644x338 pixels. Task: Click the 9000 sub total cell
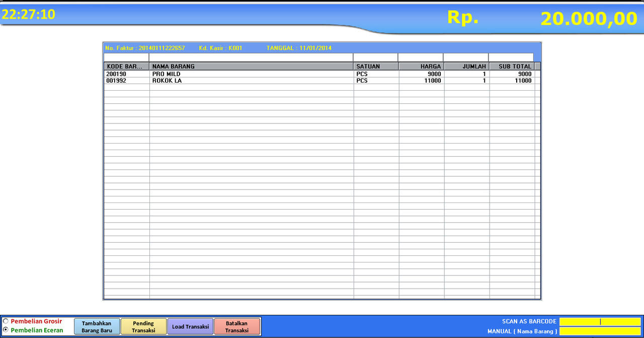(x=512, y=74)
